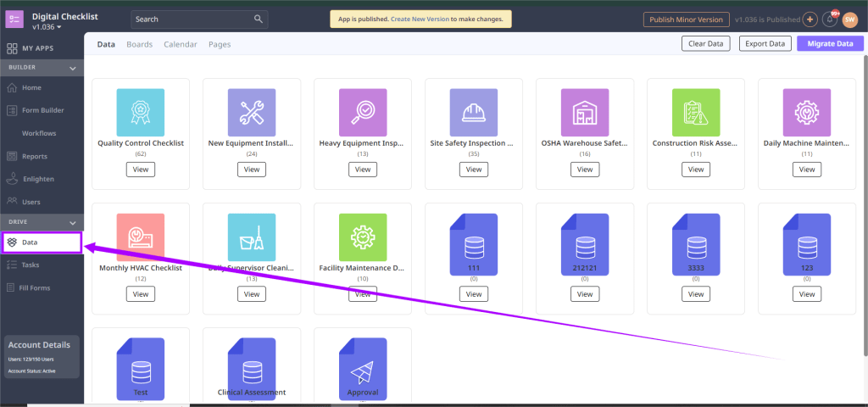The width and height of the screenshot is (868, 407).
Task: Collapse the DRIVE sidebar section
Action: click(x=73, y=221)
